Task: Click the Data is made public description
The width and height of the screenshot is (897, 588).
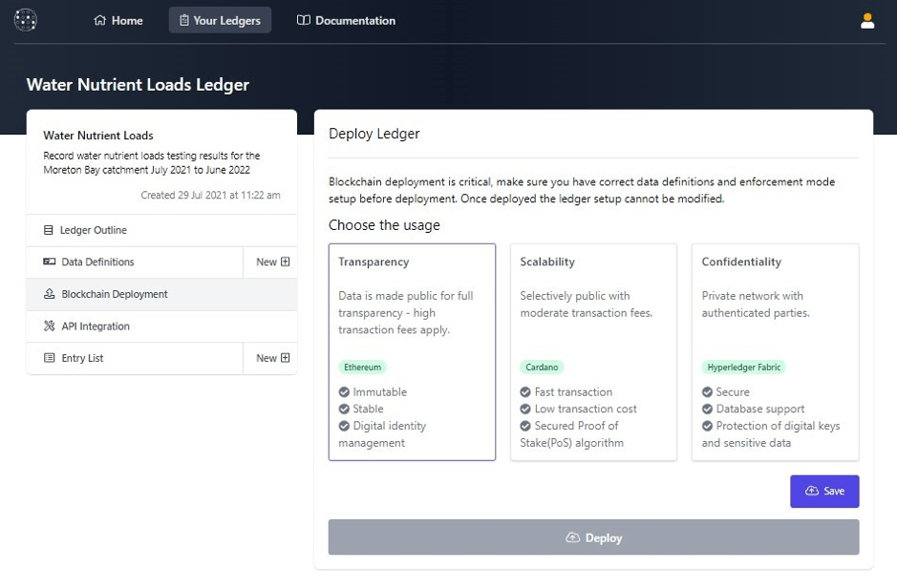Action: [x=406, y=312]
